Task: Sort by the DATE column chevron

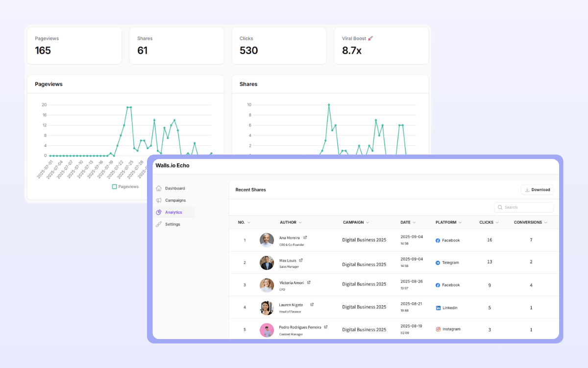Action: coord(415,223)
